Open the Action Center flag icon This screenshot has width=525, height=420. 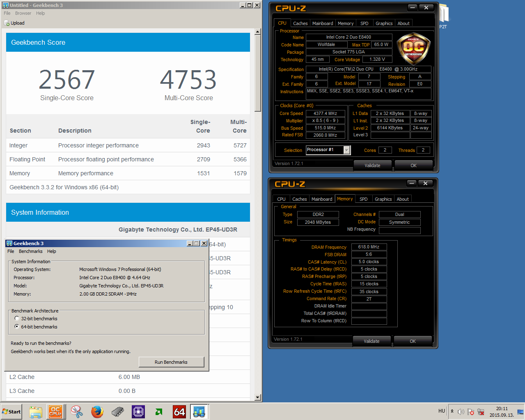pyautogui.click(x=471, y=412)
